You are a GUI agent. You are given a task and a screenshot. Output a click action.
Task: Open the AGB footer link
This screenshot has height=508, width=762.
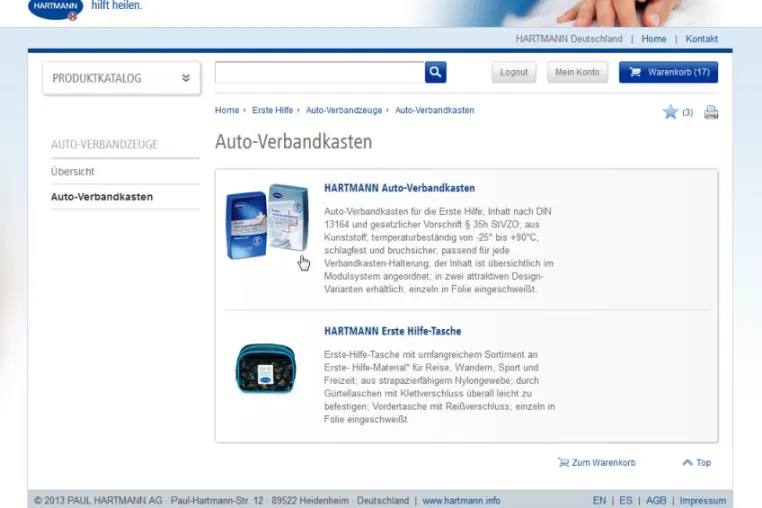click(x=656, y=500)
